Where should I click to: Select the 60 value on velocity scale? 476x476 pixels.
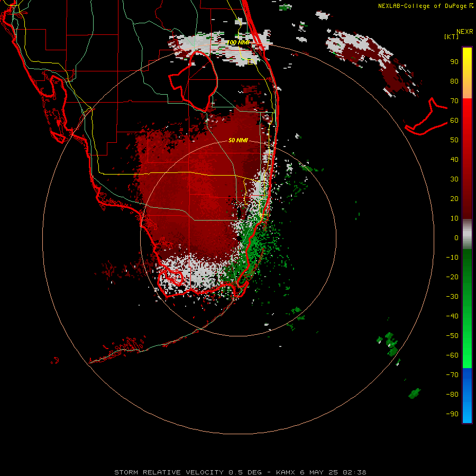(x=454, y=121)
